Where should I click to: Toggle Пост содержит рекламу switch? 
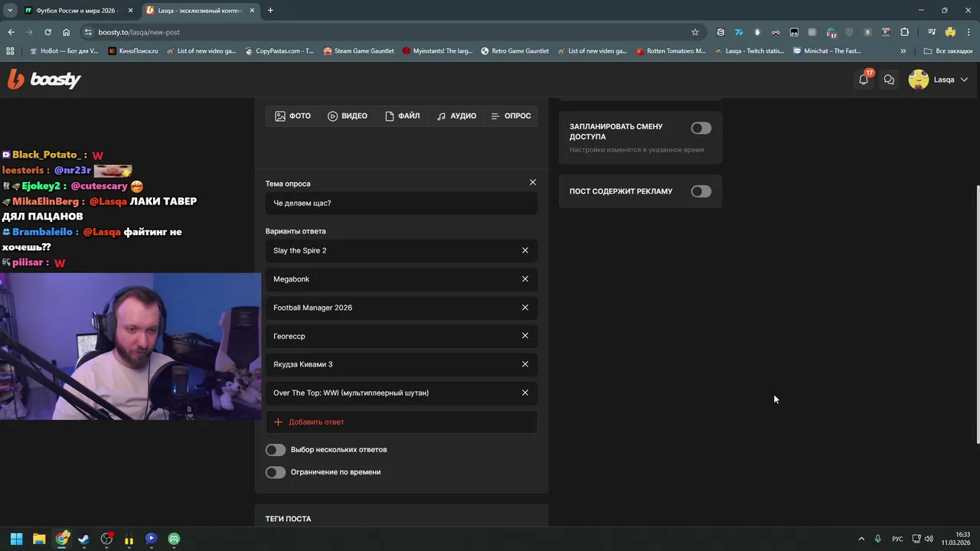[701, 191]
